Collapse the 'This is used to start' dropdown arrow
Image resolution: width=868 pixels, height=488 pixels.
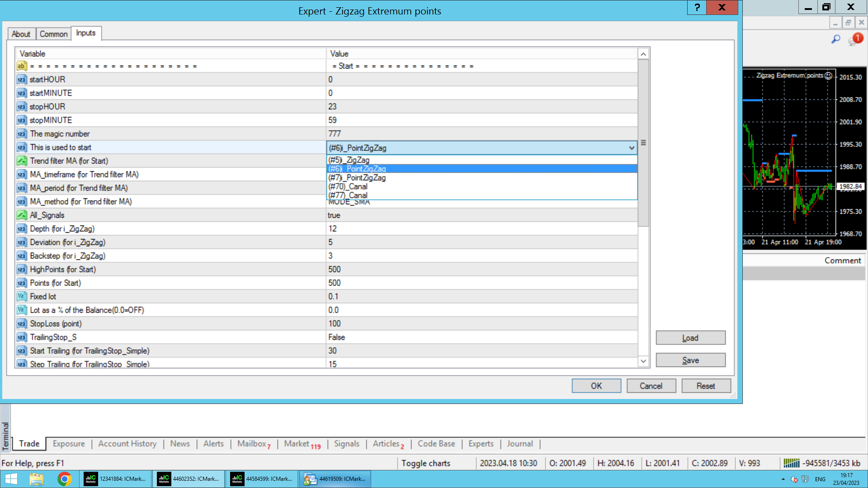(x=632, y=148)
